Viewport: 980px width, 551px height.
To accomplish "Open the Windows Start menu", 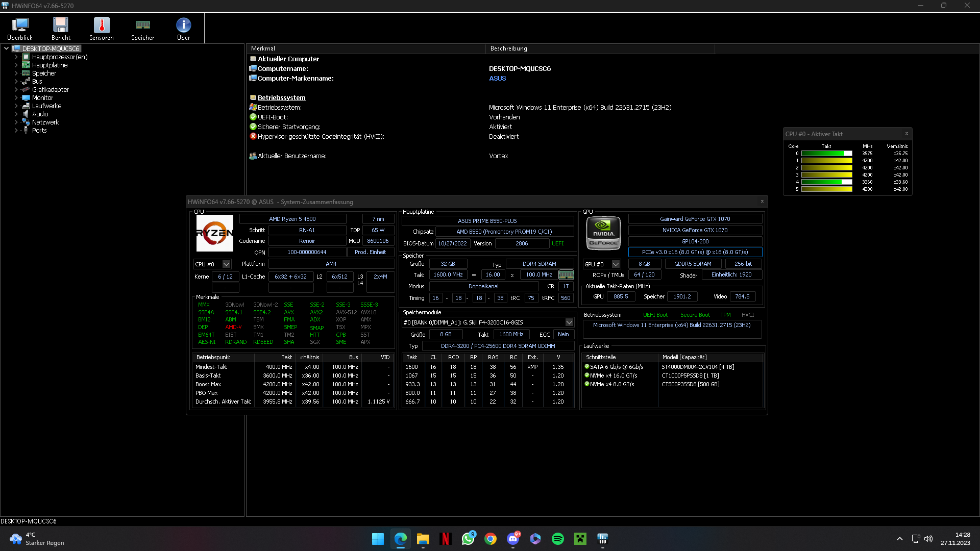I will coord(378,539).
